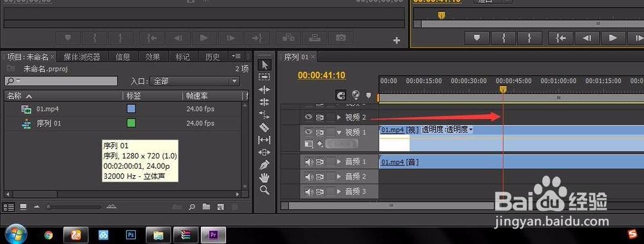Screen dimensions: 644x244
Task: Select the Zoom magnifier tool
Action: [x=265, y=190]
